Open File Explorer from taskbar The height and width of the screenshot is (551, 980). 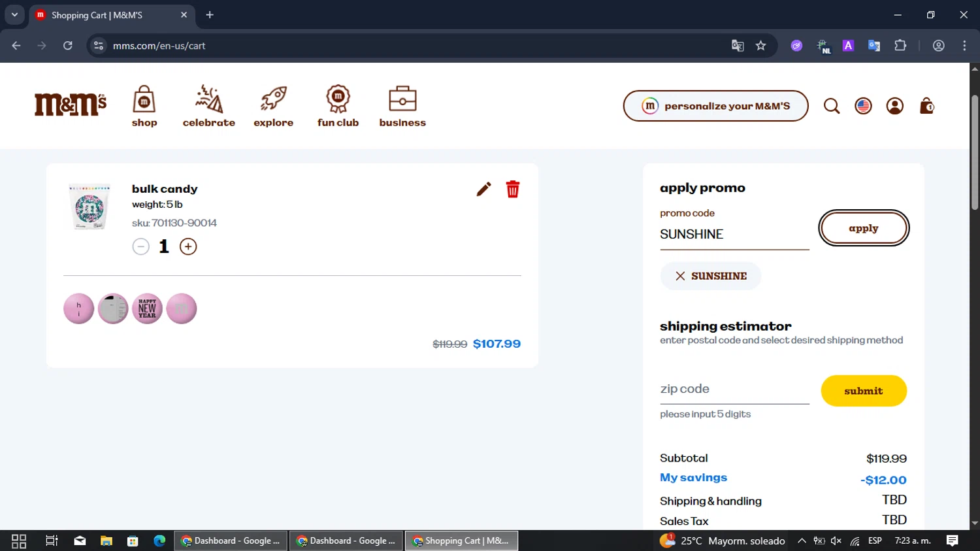pos(106,541)
